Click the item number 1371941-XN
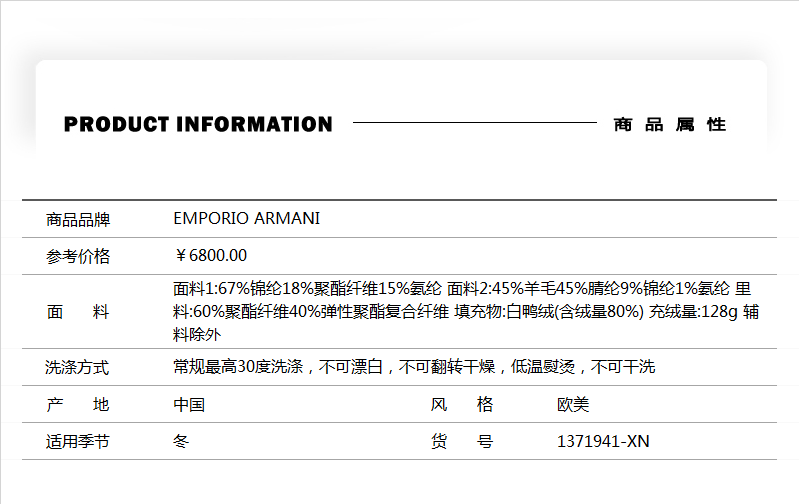This screenshot has width=799, height=504. click(603, 441)
